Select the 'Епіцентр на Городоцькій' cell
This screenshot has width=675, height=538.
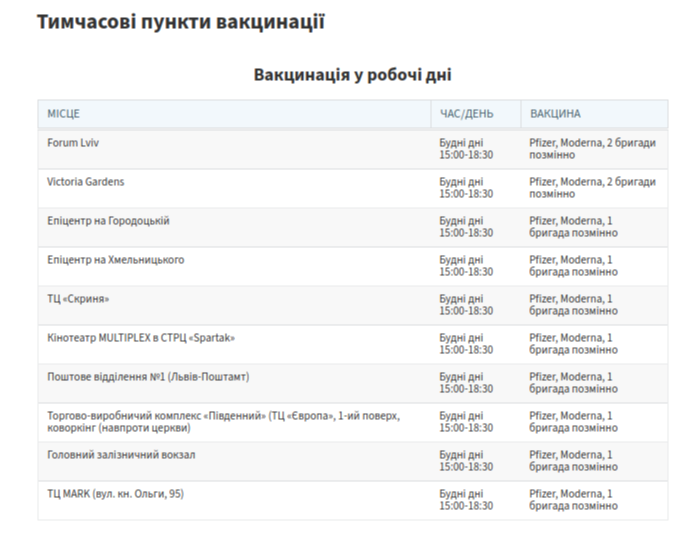234,227
